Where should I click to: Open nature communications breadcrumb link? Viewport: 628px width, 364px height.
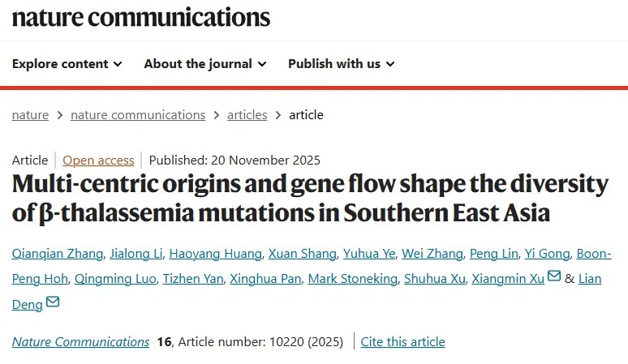(138, 114)
